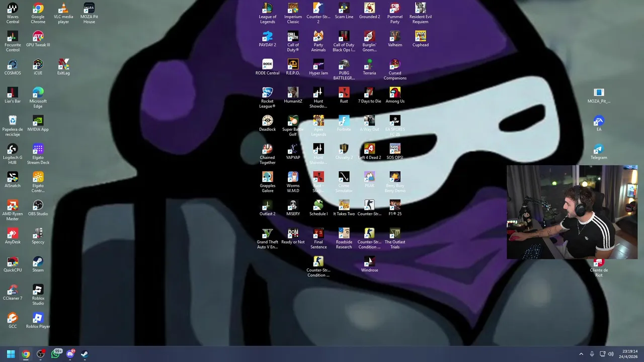The image size is (644, 362).
Task: Open the iCUE shortcut
Action: click(x=38, y=67)
